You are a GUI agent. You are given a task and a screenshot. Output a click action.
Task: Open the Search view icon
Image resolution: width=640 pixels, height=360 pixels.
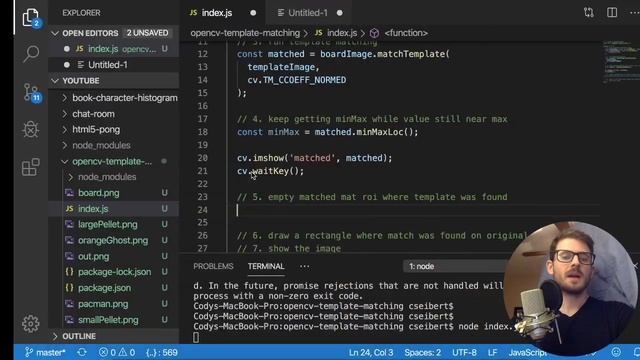pyautogui.click(x=31, y=53)
